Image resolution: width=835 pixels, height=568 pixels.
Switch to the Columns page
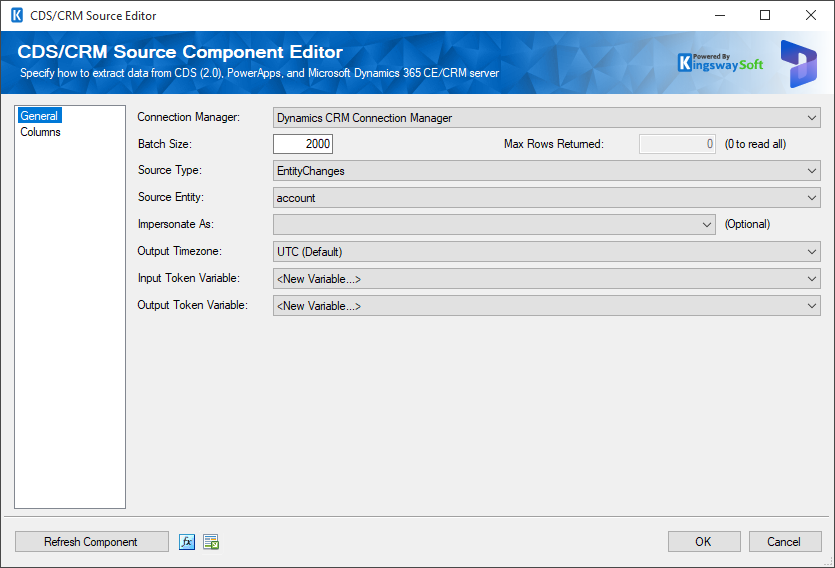[40, 132]
